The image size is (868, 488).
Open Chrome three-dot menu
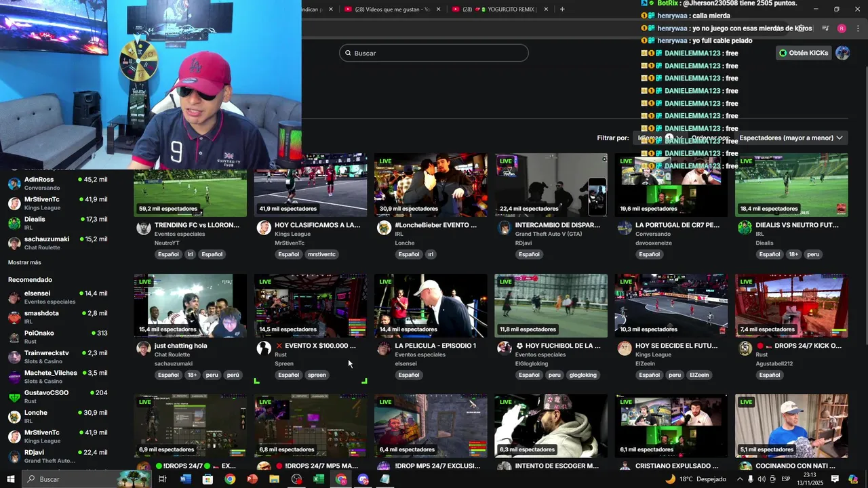[858, 28]
